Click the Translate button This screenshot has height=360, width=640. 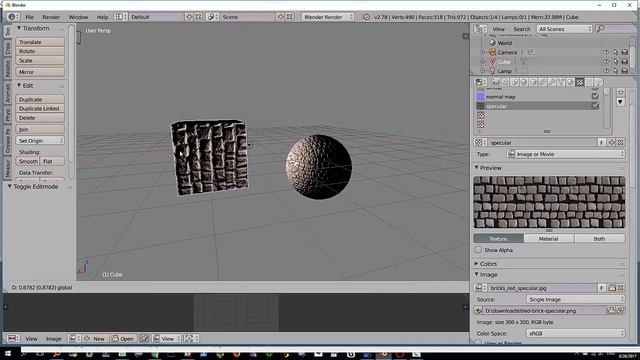[40, 42]
